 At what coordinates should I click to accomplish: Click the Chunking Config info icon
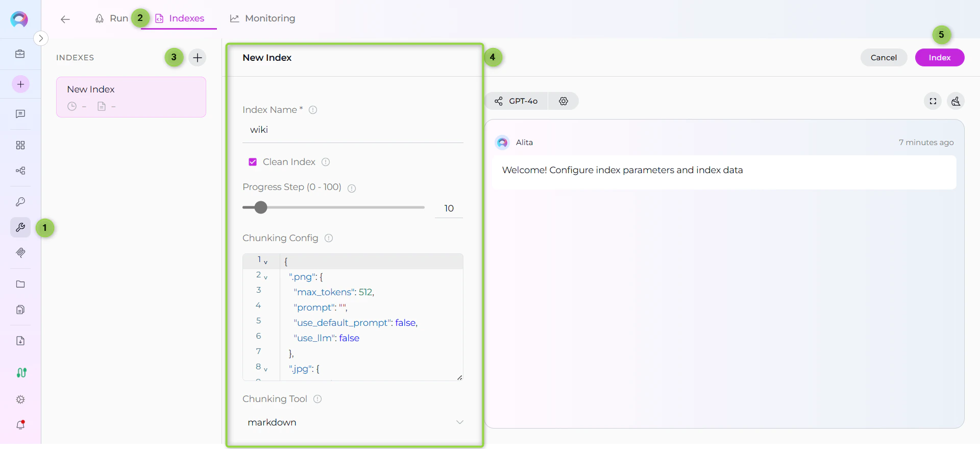coord(329,238)
